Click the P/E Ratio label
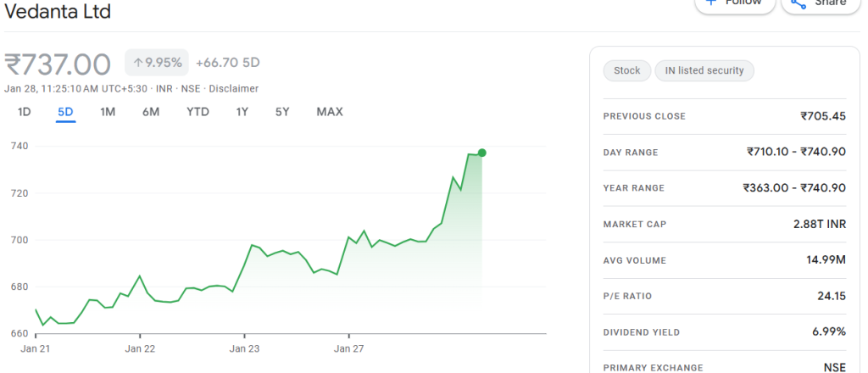This screenshot has width=868, height=373. 628,296
